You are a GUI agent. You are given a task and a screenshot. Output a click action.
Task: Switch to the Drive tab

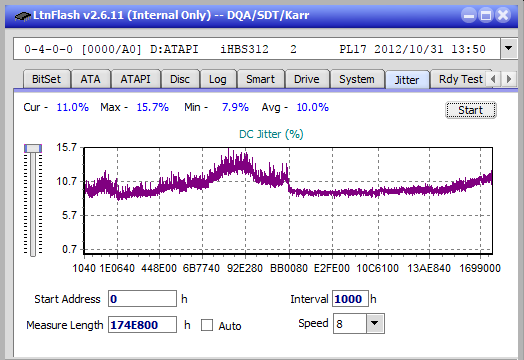click(307, 79)
